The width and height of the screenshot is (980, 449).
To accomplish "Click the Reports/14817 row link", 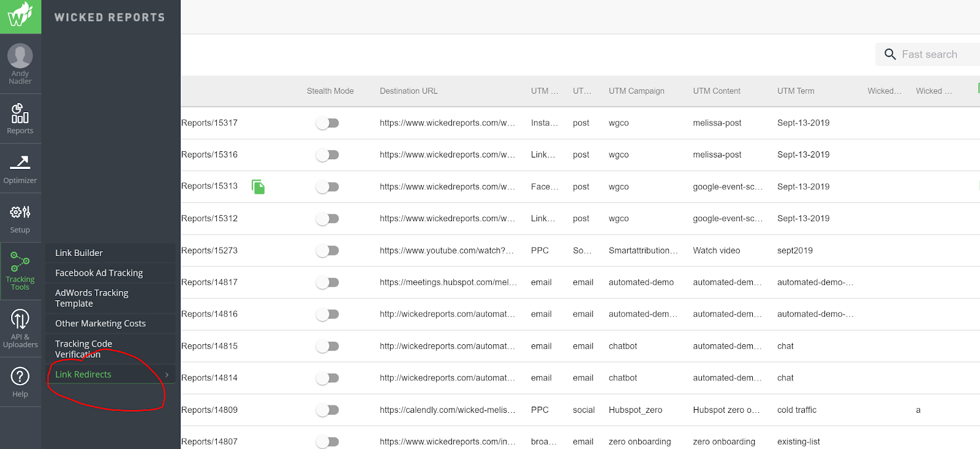I will 209,282.
